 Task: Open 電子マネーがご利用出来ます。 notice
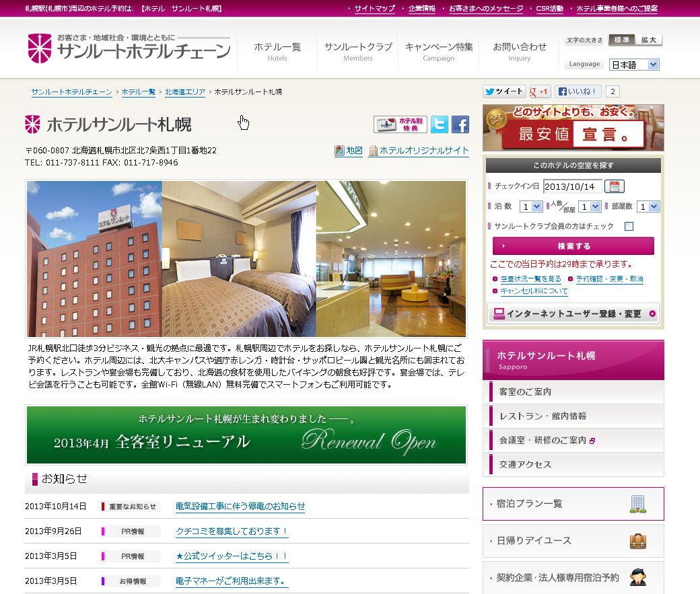pos(232,581)
